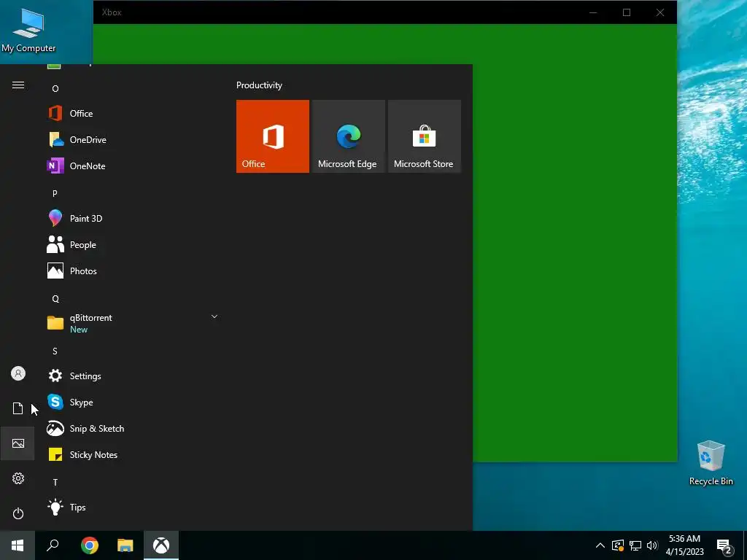
Task: Jump to letter Q app group
Action: tap(55, 298)
